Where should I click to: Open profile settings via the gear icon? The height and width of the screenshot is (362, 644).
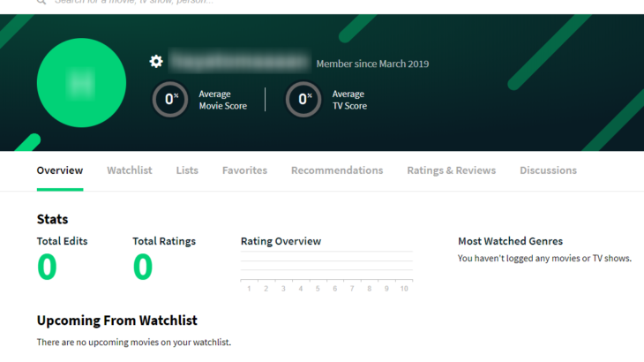pos(156,62)
